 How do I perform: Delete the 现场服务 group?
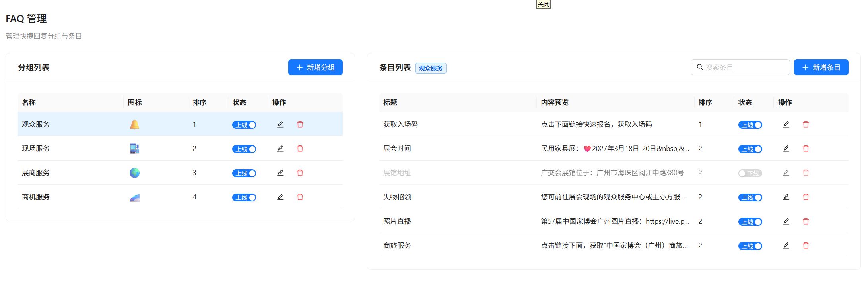pos(300,149)
